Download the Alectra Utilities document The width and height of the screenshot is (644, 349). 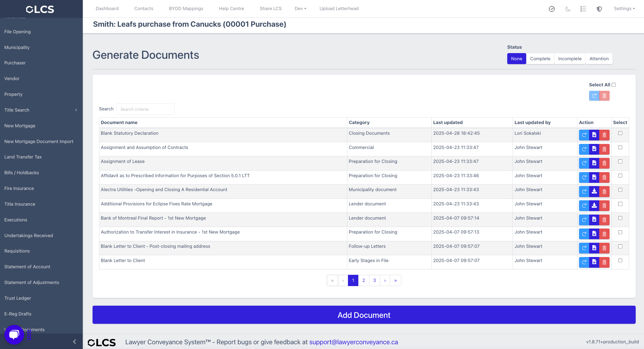594,192
